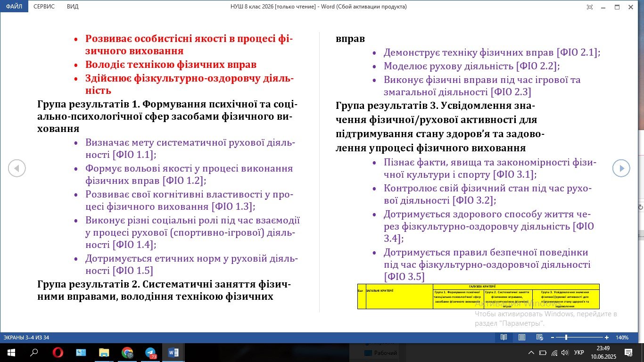Open the Windows Start menu
The height and width of the screenshot is (362, 644).
pyautogui.click(x=10, y=353)
